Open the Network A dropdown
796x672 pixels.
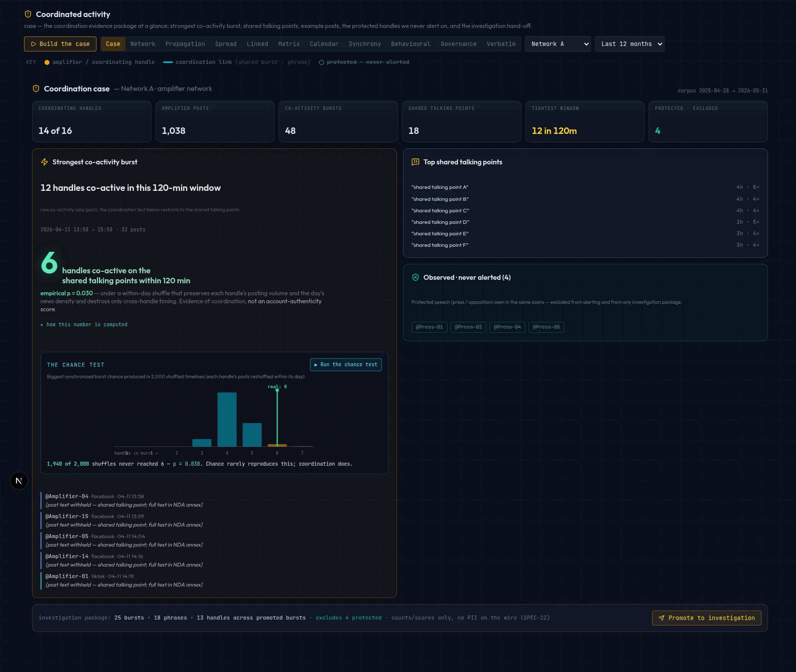pyautogui.click(x=558, y=44)
